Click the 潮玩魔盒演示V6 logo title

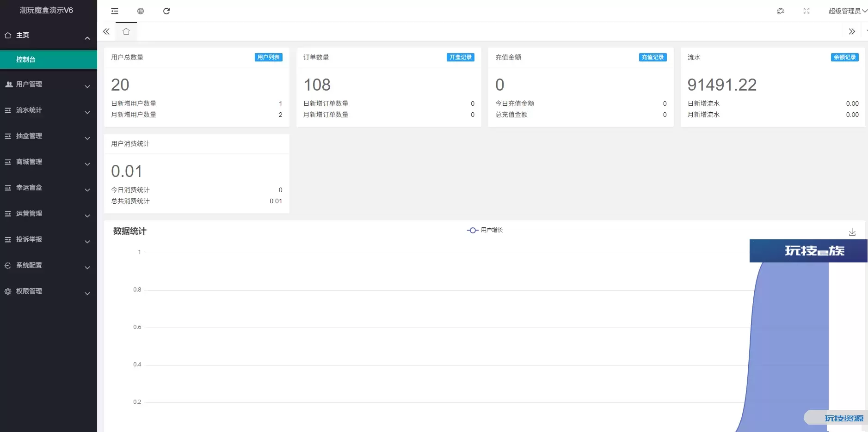tap(46, 10)
